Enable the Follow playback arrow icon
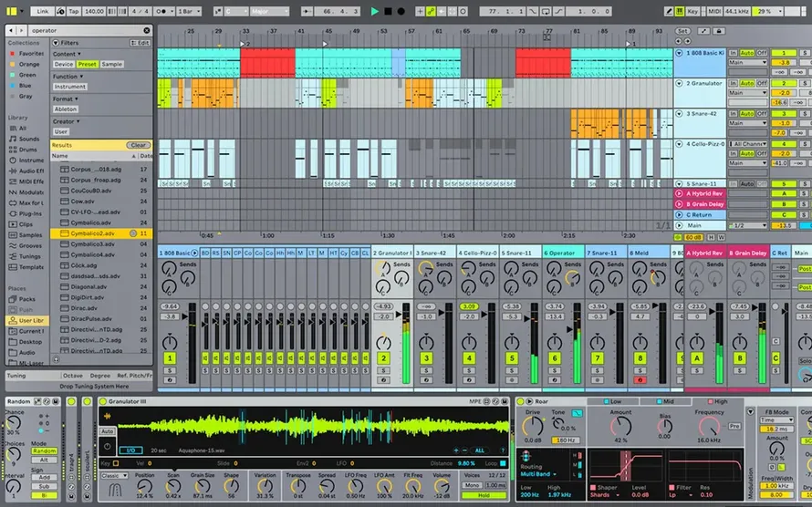Screen dimensions: 812x507 [x=307, y=11]
